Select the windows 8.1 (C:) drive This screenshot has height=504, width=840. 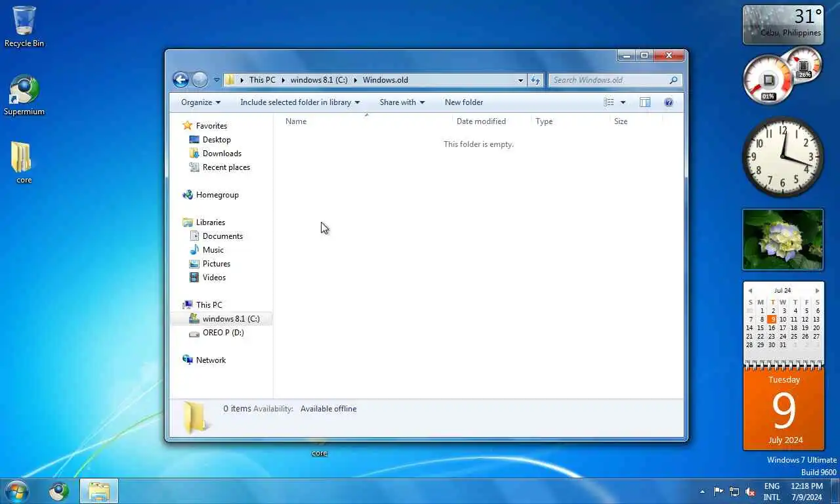tap(224, 319)
